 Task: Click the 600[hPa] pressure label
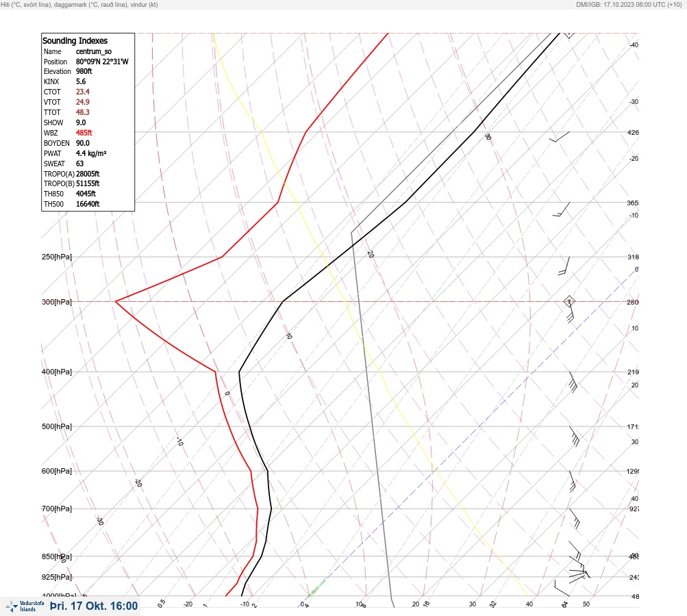click(x=57, y=471)
